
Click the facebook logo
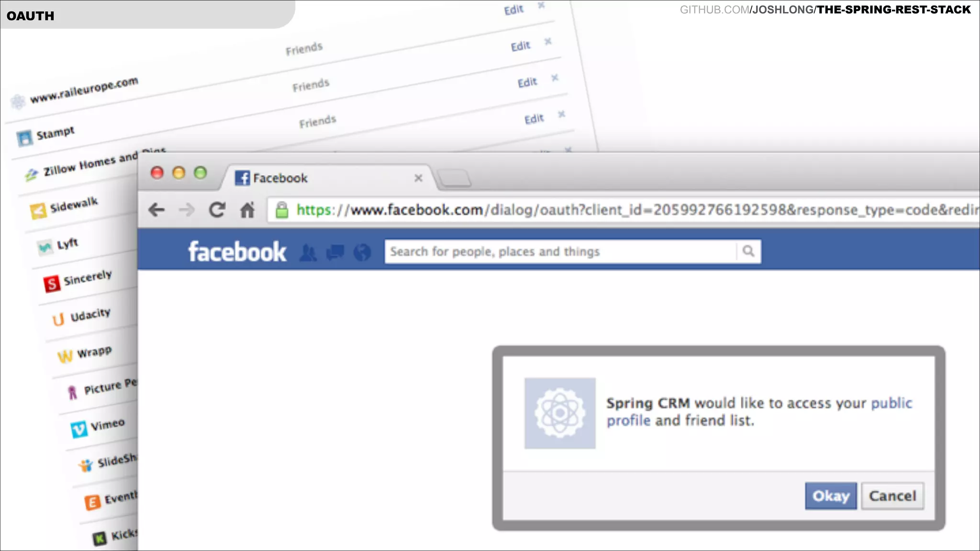pyautogui.click(x=237, y=252)
